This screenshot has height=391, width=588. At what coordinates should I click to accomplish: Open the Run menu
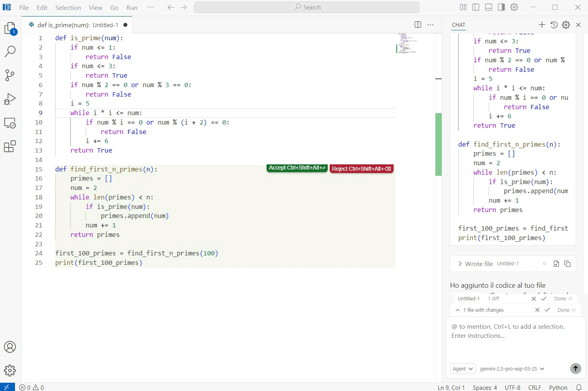(x=132, y=7)
